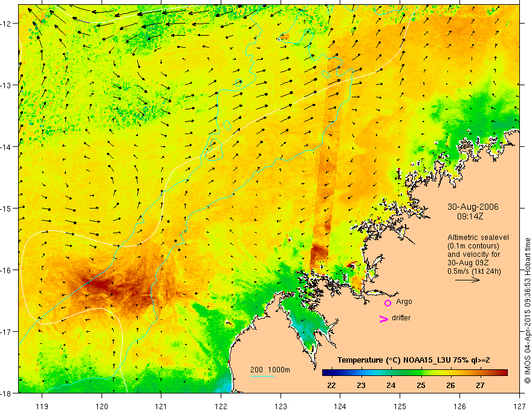Viewport: 532px width, 411px height.
Task: Click longitude axis label 125
Action: click(x=400, y=406)
